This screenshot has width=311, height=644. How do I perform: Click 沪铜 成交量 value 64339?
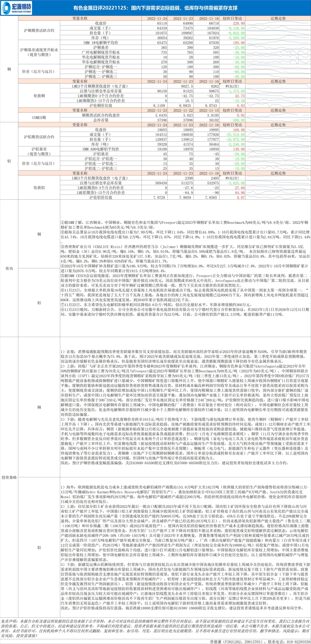pos(162,28)
